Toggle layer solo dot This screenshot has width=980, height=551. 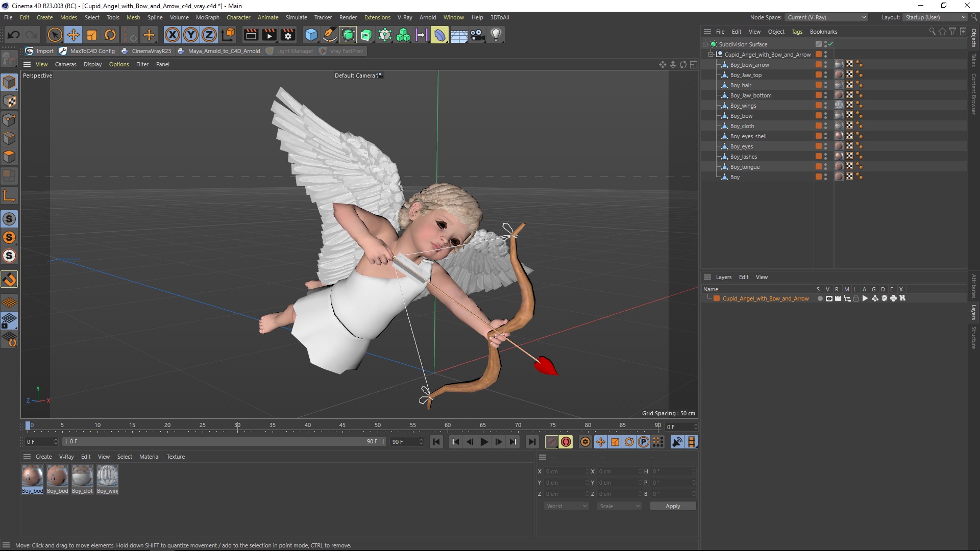820,298
